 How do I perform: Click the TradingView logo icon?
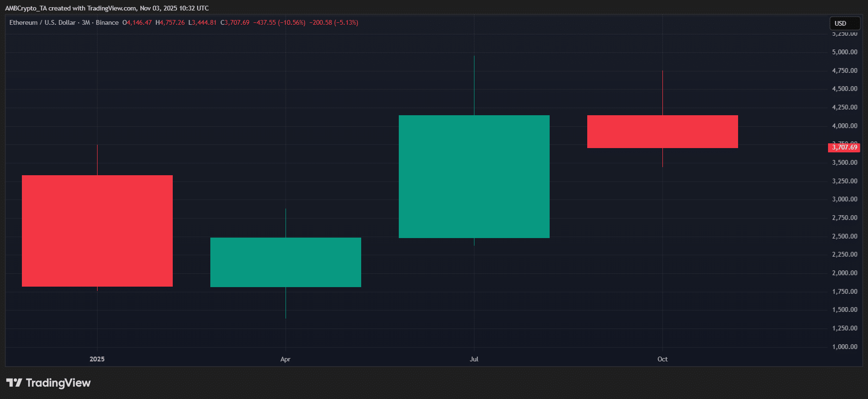14,383
